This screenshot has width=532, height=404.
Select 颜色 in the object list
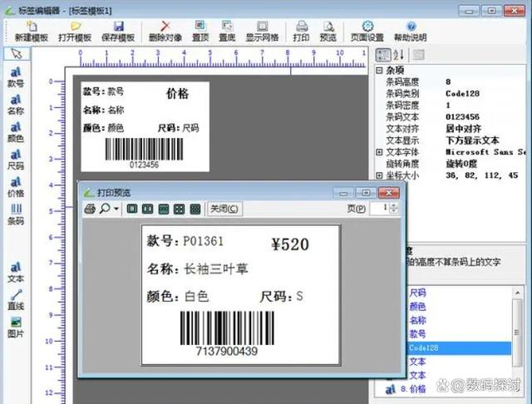click(x=417, y=307)
